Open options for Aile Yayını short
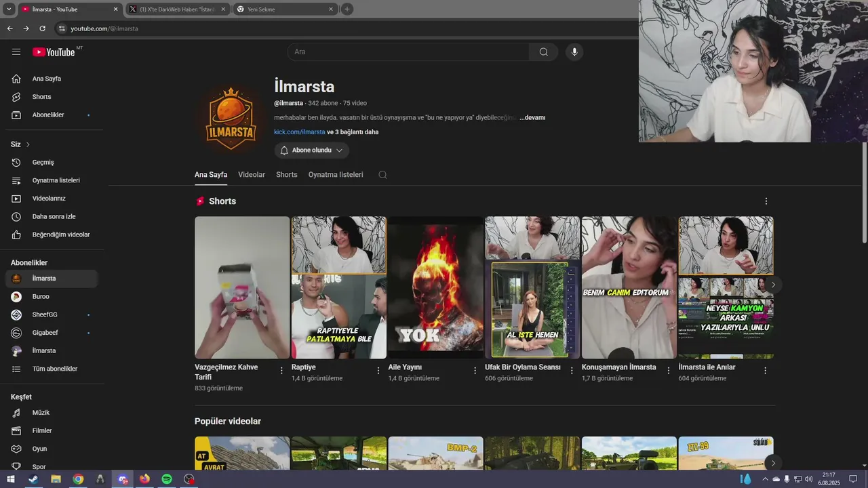Image resolution: width=868 pixels, height=488 pixels. (475, 371)
